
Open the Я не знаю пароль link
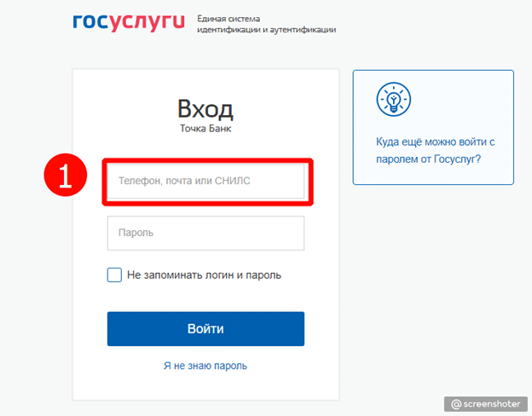pos(205,366)
